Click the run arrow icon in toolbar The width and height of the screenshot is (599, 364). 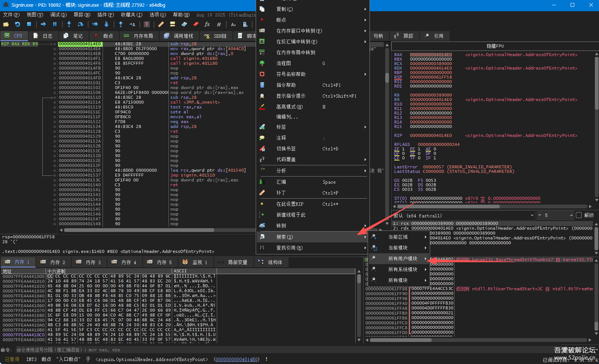[x=43, y=24]
